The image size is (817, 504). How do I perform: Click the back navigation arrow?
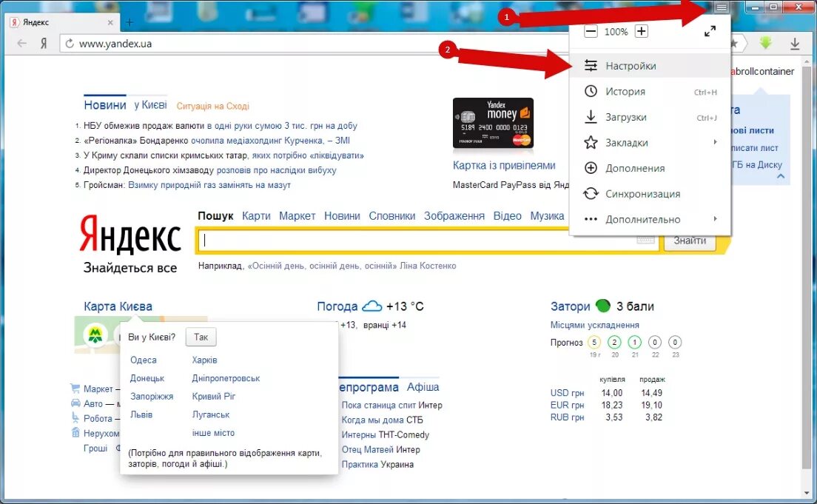[x=21, y=43]
